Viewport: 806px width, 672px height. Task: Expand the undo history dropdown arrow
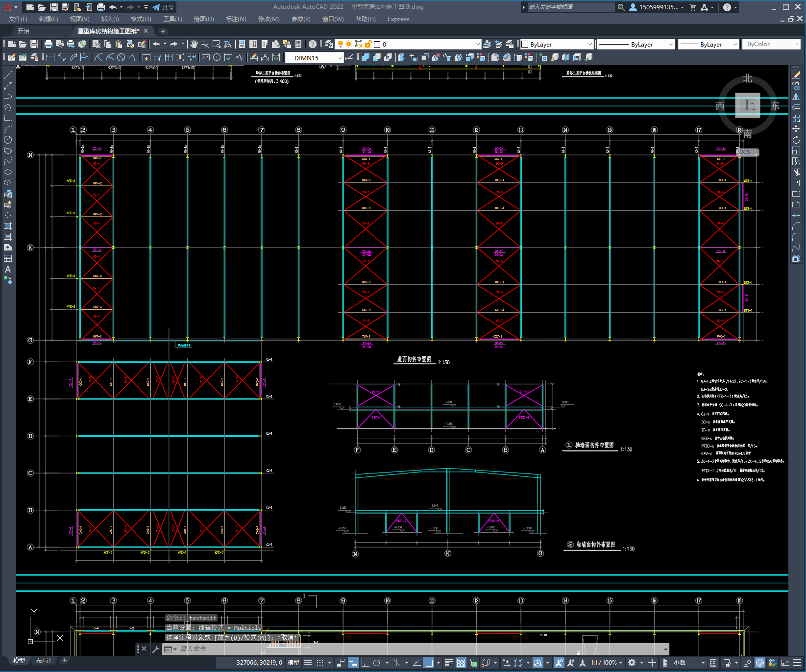click(121, 7)
